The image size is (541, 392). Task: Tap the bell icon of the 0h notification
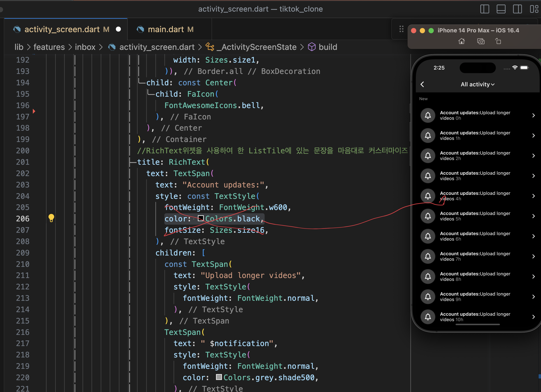click(428, 115)
